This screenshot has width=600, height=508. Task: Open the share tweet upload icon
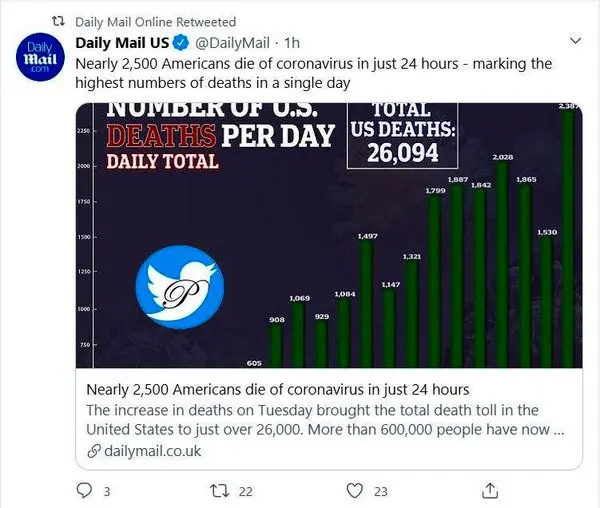[x=490, y=491]
